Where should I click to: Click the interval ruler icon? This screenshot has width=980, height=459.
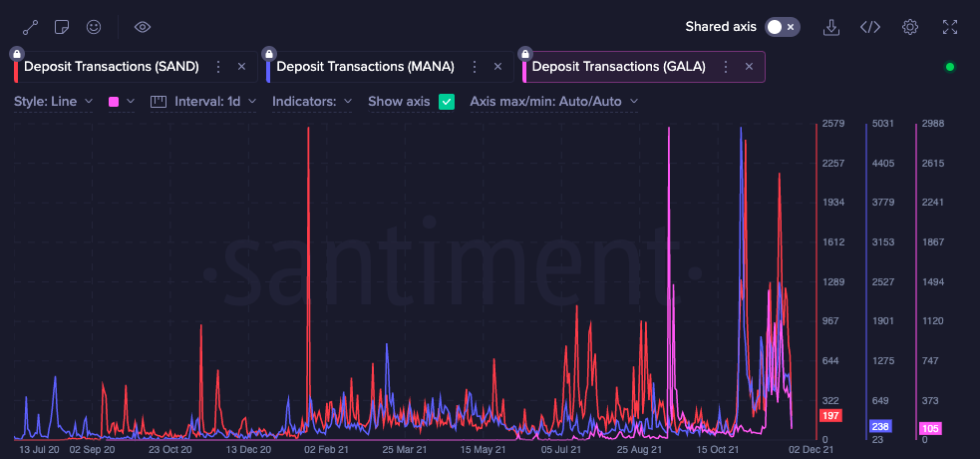click(159, 102)
